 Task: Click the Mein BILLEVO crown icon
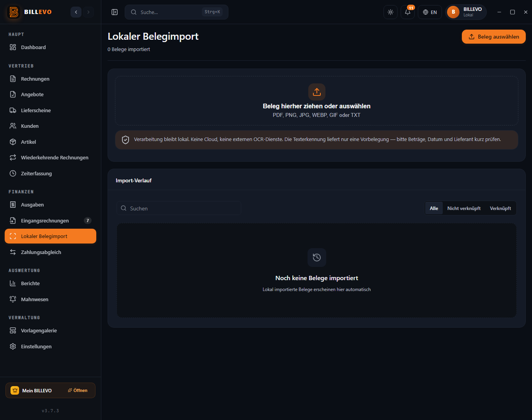[15, 390]
